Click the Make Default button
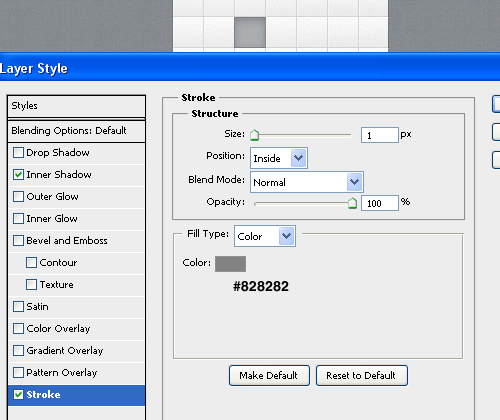 point(269,375)
